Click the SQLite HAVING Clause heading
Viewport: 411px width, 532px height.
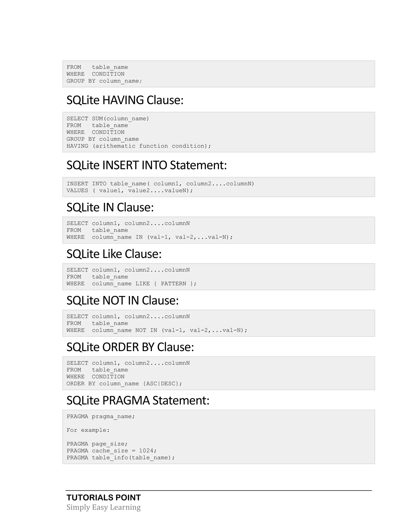(x=125, y=100)
